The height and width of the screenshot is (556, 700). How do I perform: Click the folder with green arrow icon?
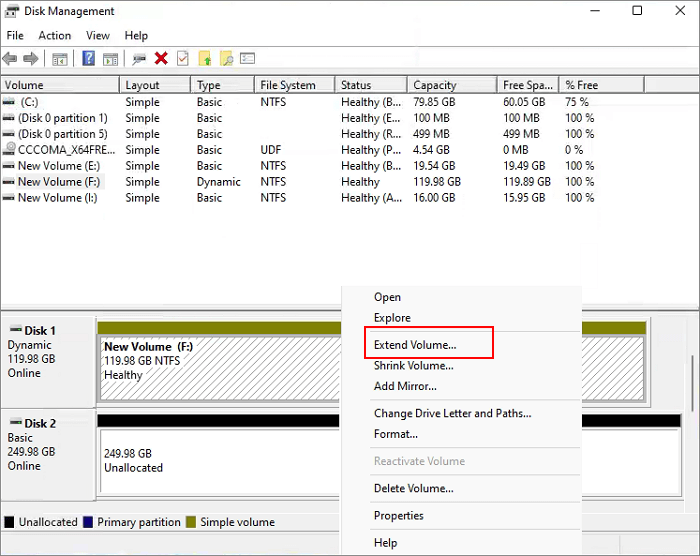[205, 59]
